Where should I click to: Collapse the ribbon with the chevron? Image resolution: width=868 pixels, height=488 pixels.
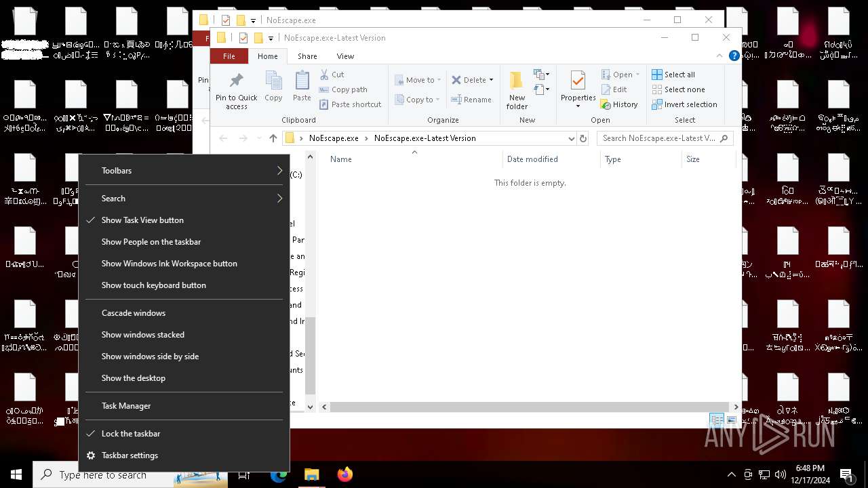[719, 56]
